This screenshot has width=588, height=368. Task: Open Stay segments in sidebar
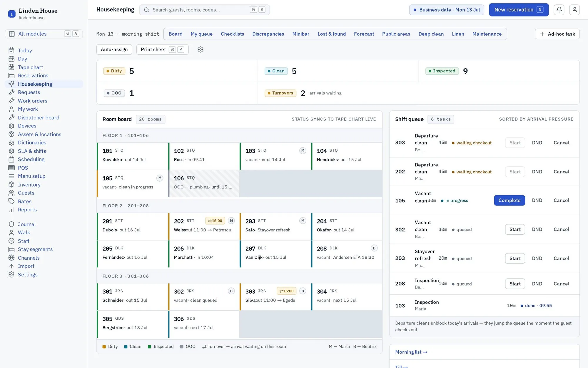pyautogui.click(x=35, y=249)
